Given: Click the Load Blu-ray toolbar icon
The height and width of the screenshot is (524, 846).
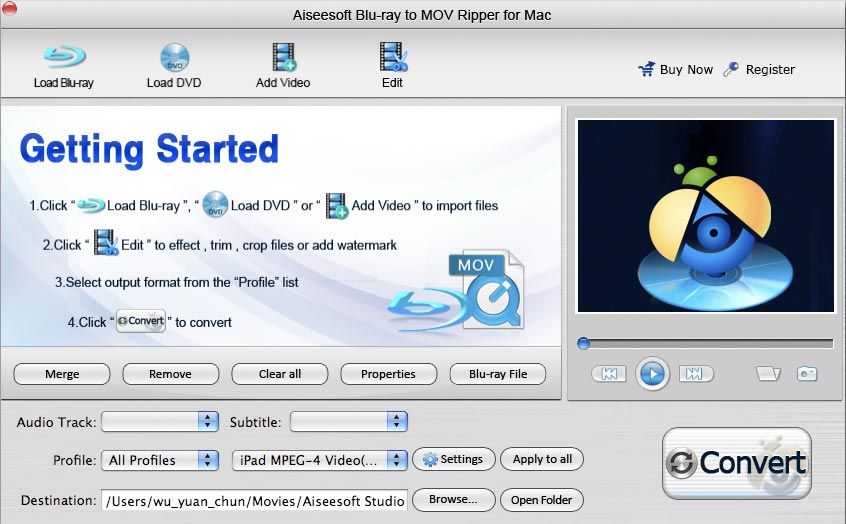Looking at the screenshot, I should coord(63,57).
